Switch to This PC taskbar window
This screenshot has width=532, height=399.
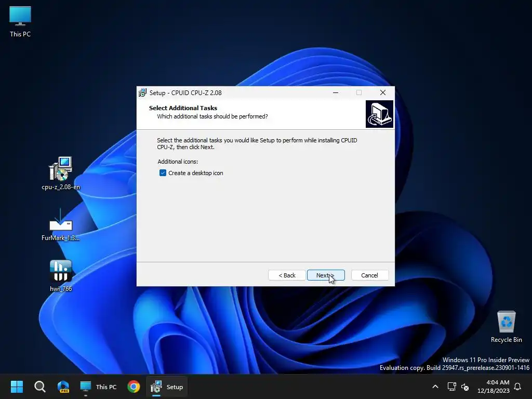coord(98,387)
